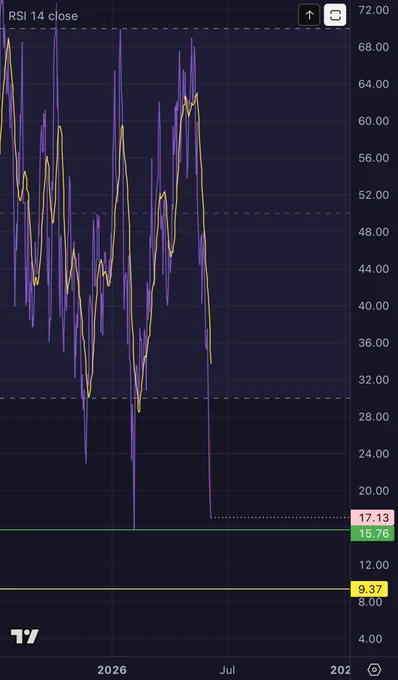Click the 48.00 scale value
The height and width of the screenshot is (680, 398).
[x=373, y=232]
